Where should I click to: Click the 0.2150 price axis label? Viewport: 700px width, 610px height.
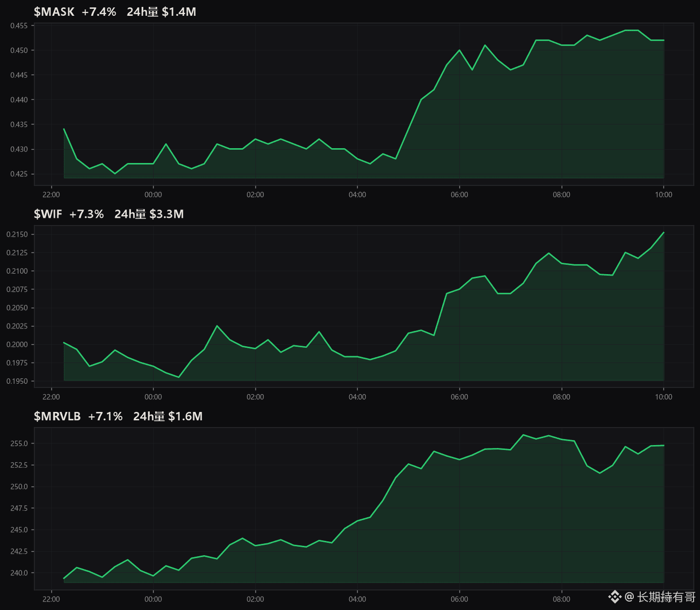(17, 234)
